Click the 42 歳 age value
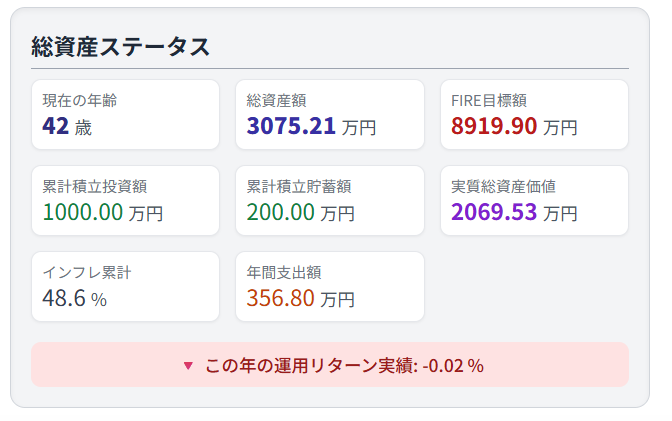Viewport: 672px width, 421px height. point(67,126)
